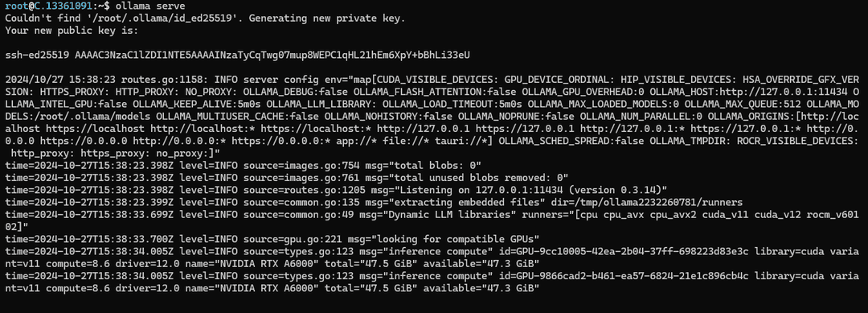The width and height of the screenshot is (868, 313).
Task: Click the 'ollama serve' command text
Action: [x=149, y=6]
